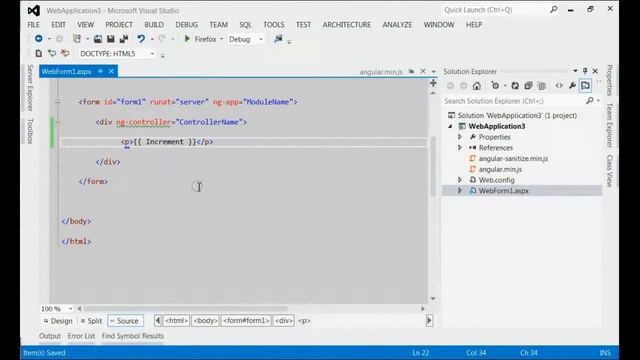Expand the Properties node in Solution Explorer
This screenshot has height=360, width=640.
pos(460,137)
